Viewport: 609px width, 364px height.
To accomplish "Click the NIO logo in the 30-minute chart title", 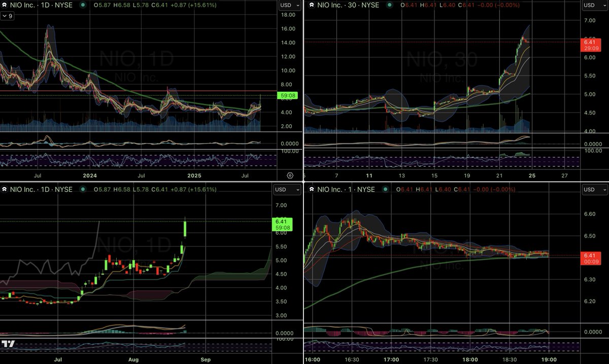I will [x=311, y=6].
